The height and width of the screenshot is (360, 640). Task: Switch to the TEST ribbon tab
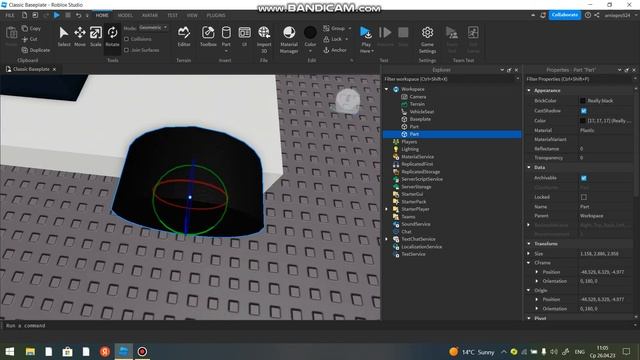[x=172, y=15]
